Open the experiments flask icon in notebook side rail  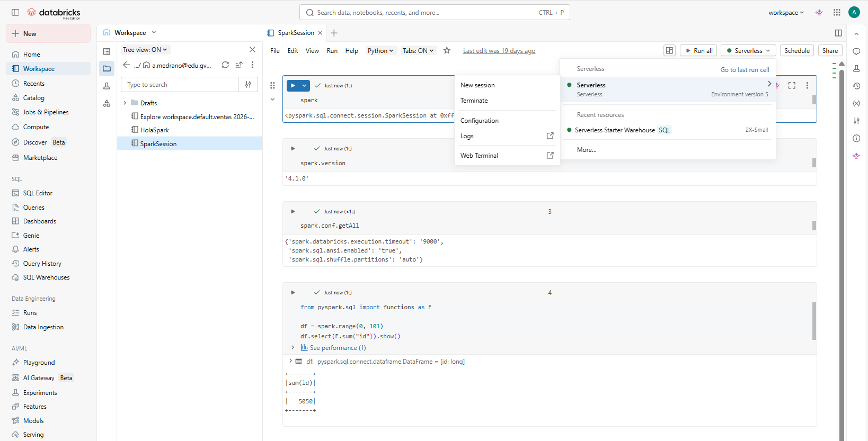click(107, 86)
